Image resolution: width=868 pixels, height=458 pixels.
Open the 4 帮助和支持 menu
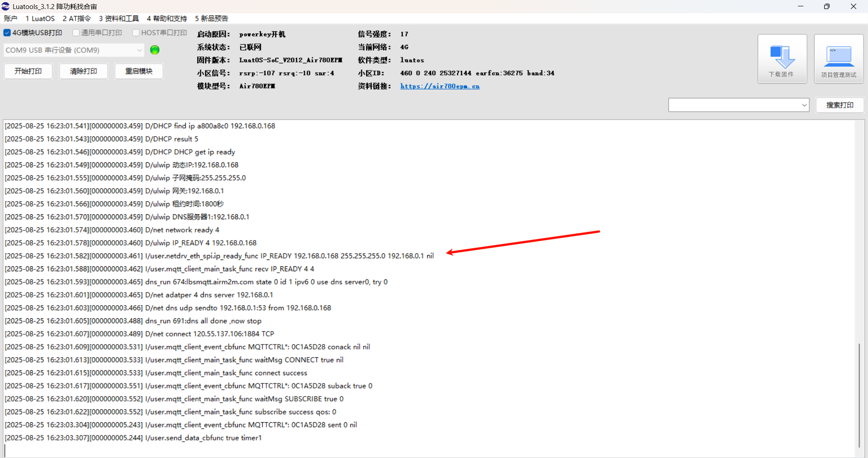pyautogui.click(x=167, y=19)
